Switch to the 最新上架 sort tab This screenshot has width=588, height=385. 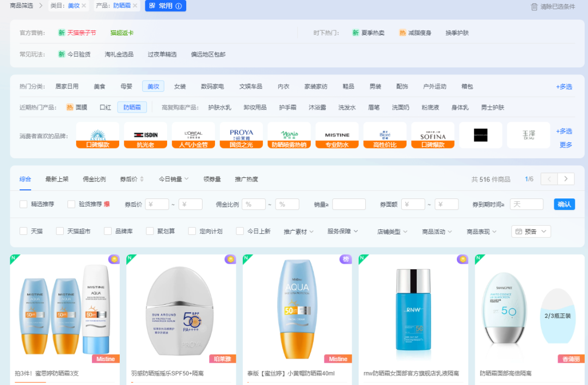(x=57, y=179)
